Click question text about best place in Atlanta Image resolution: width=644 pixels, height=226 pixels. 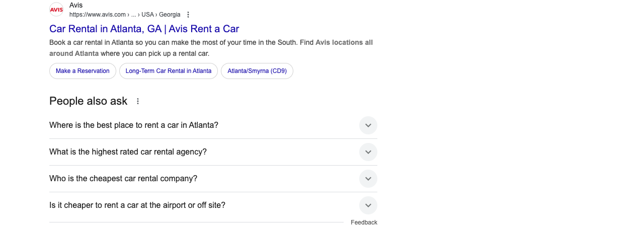click(x=134, y=125)
